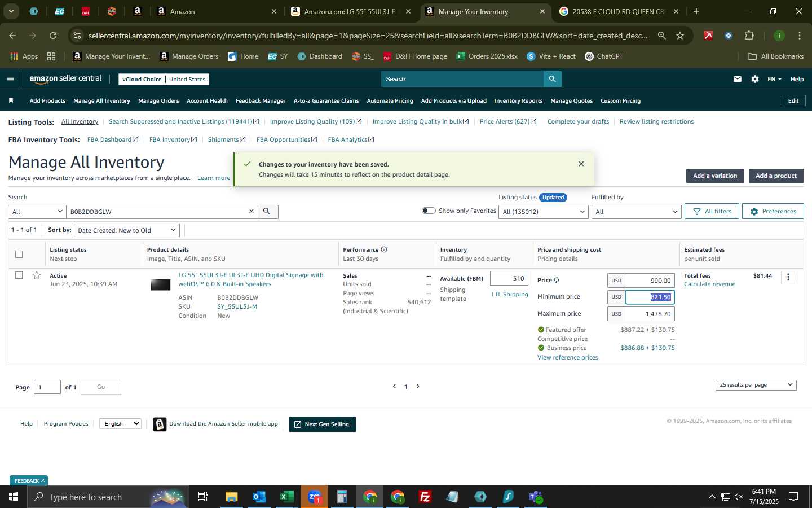Click the Amazon Seller Central logo
This screenshot has width=812, height=508.
pos(65,79)
